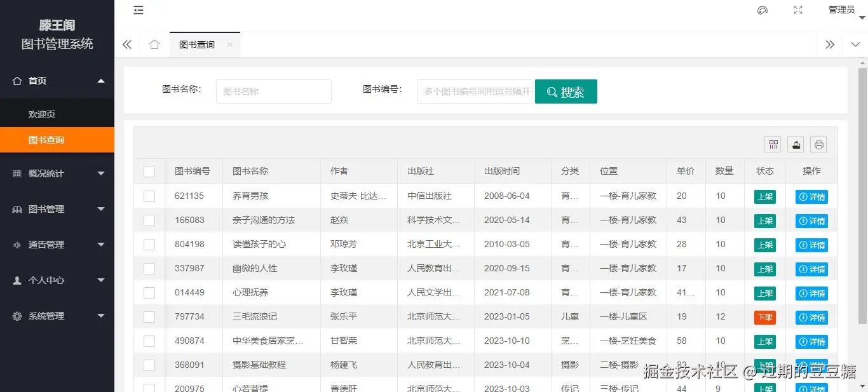Viewport: 868px width, 392px height.
Task: Open the theme palette color picker
Action: (762, 10)
